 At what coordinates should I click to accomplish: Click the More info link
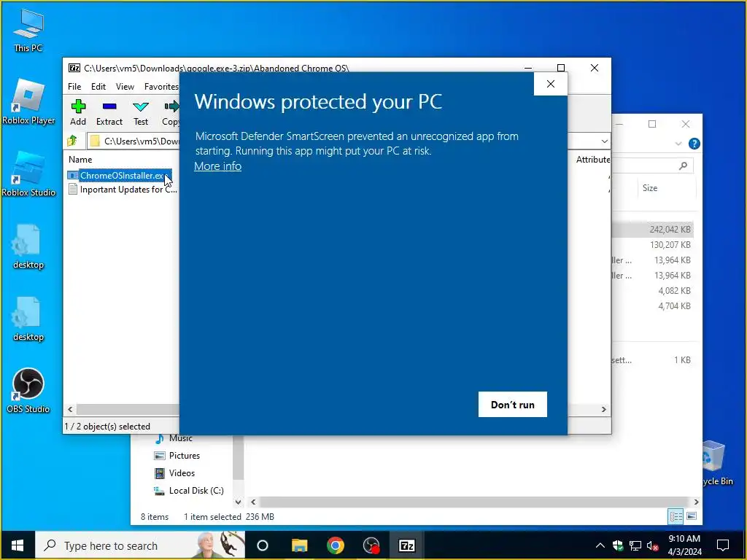point(217,166)
